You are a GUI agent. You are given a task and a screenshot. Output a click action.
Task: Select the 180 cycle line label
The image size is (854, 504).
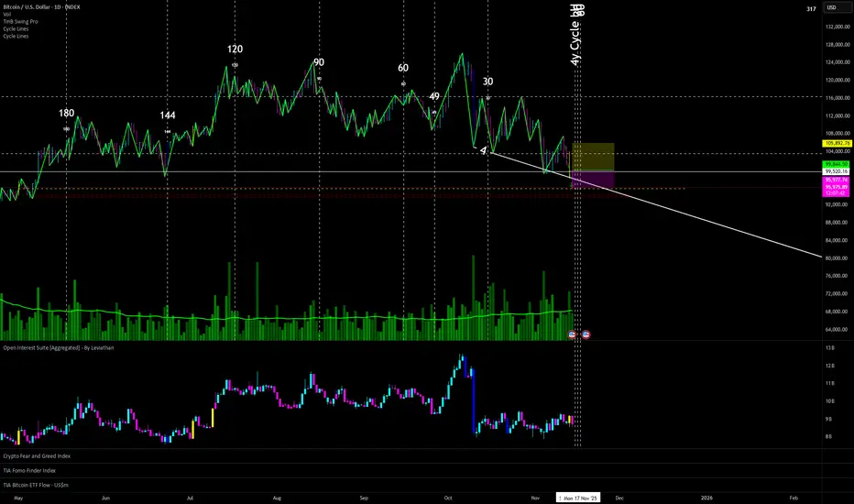tap(67, 114)
